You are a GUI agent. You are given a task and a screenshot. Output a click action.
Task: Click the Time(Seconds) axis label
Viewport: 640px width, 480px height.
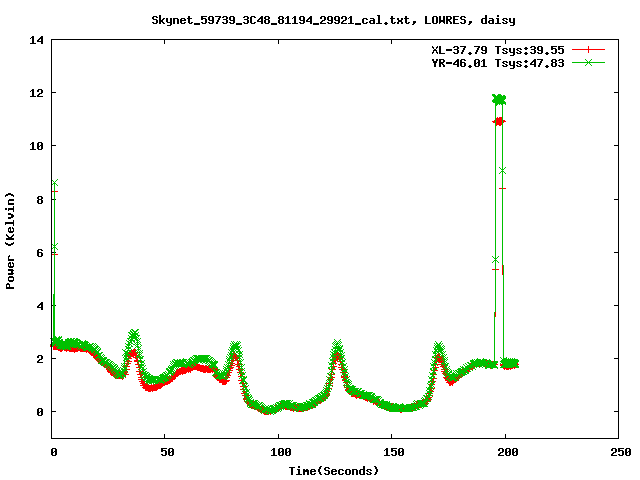click(x=334, y=471)
